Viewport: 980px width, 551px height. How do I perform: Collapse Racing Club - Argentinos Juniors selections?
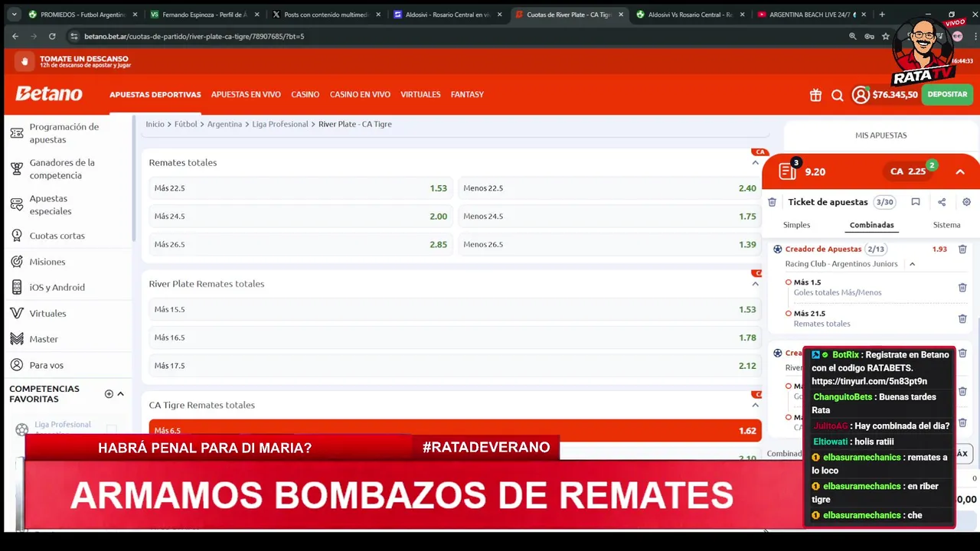click(912, 264)
